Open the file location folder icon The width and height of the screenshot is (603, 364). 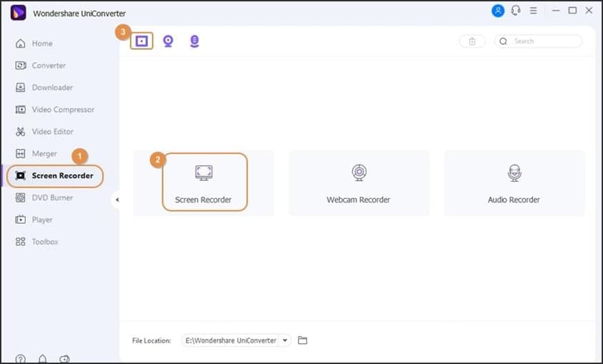click(303, 340)
